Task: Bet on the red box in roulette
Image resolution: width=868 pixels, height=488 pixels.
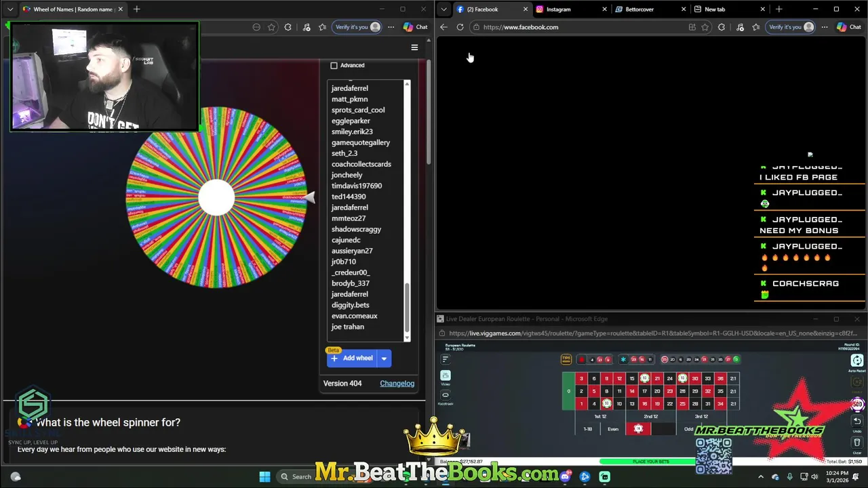Action: coord(638,429)
